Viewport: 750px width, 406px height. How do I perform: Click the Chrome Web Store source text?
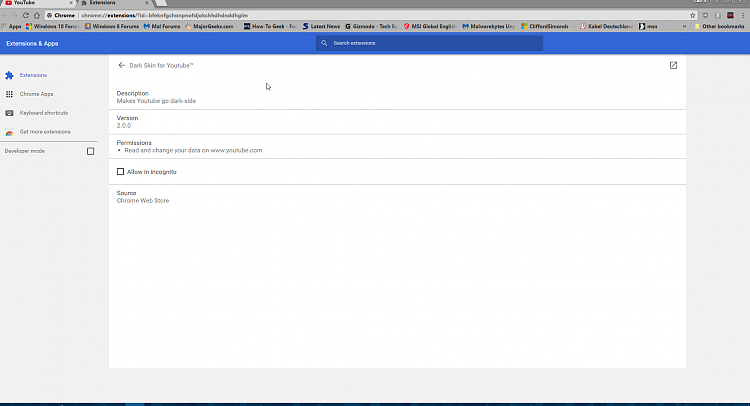pos(143,201)
